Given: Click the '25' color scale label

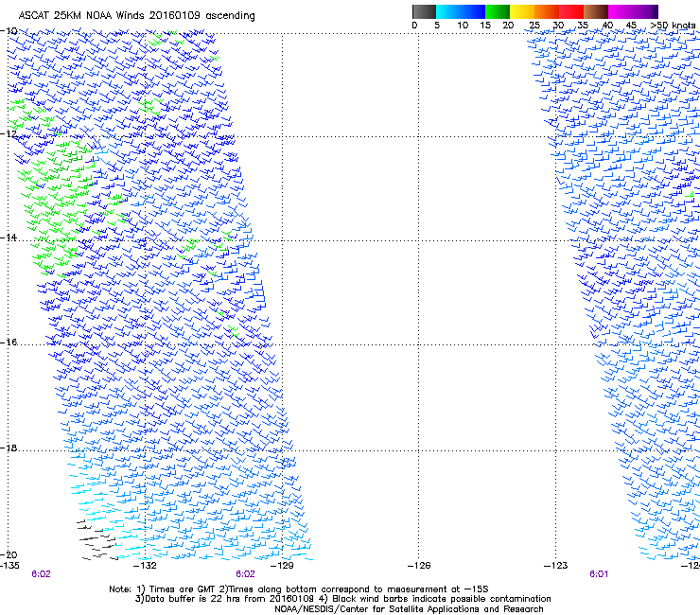Looking at the screenshot, I should [x=534, y=26].
